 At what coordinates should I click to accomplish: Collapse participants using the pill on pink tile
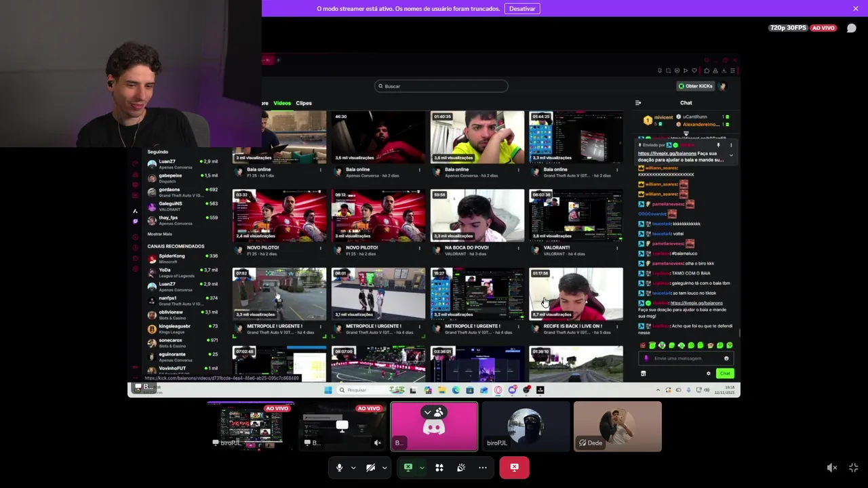coord(433,412)
